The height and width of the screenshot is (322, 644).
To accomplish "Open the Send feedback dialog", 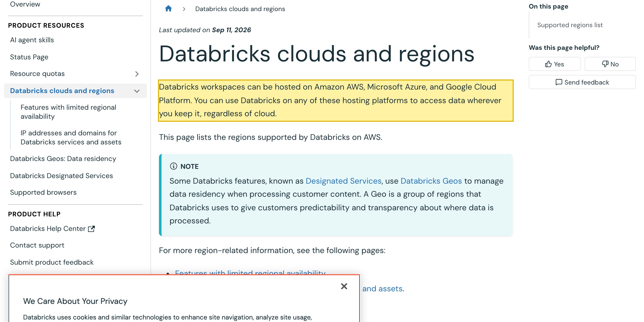I will [582, 82].
